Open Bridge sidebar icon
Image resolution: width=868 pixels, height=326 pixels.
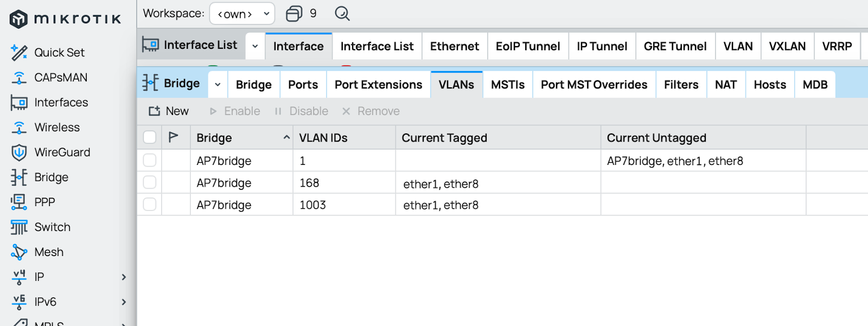(19, 177)
